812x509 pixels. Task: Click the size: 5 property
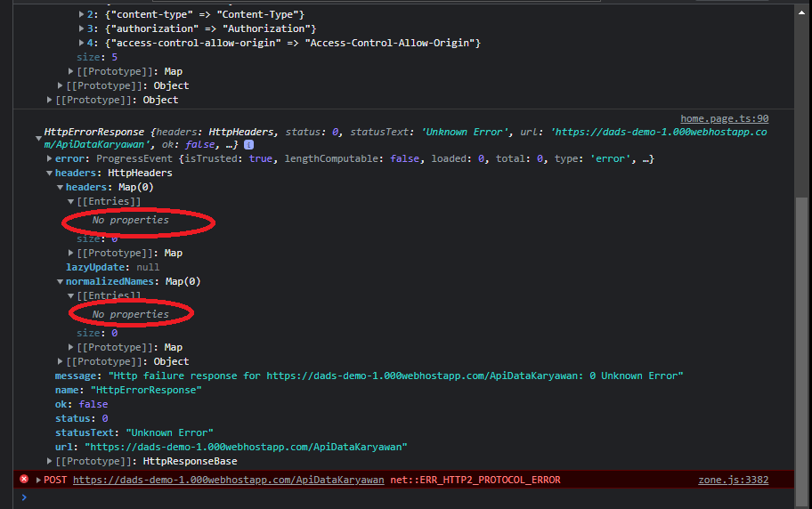point(97,57)
